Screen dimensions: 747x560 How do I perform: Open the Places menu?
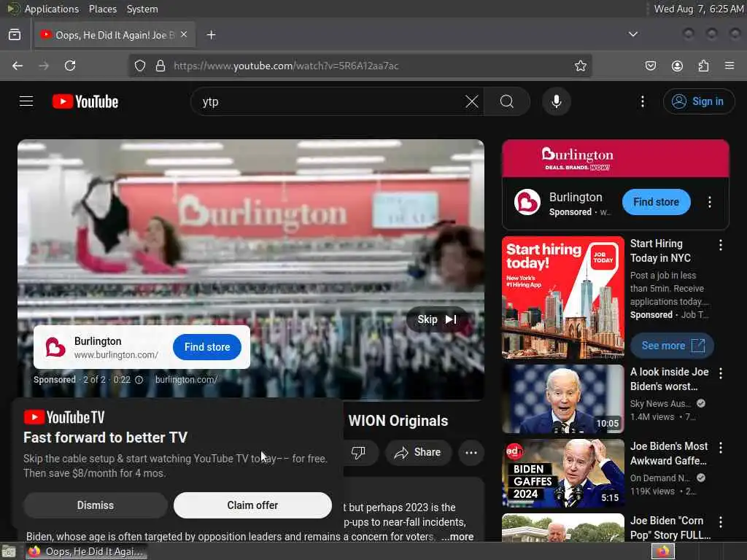102,9
